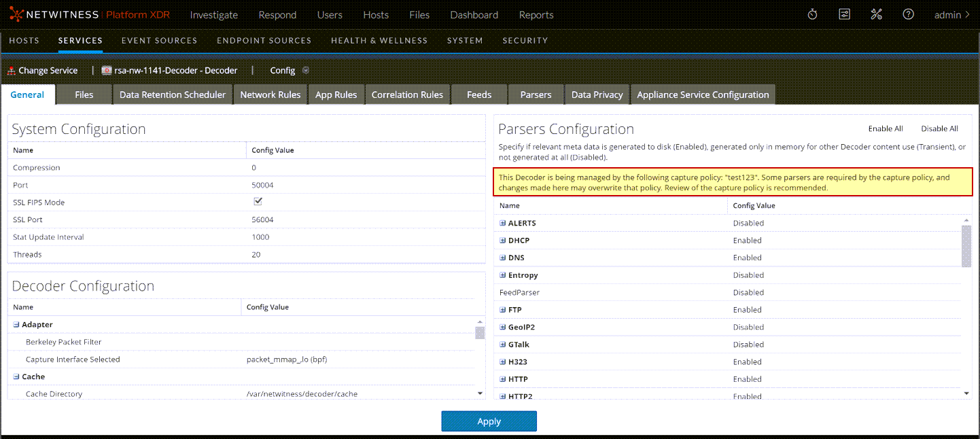Click Enable All parsers link
This screenshot has height=439, width=980.
(x=885, y=128)
